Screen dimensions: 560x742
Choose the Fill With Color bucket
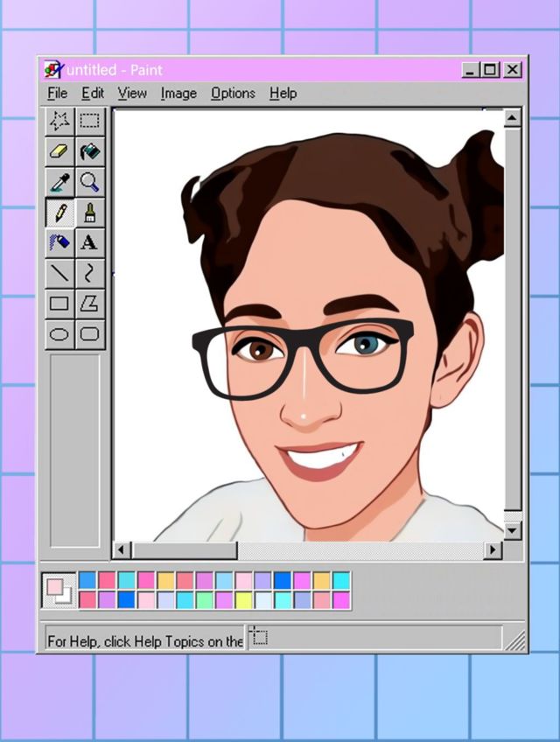[89, 151]
